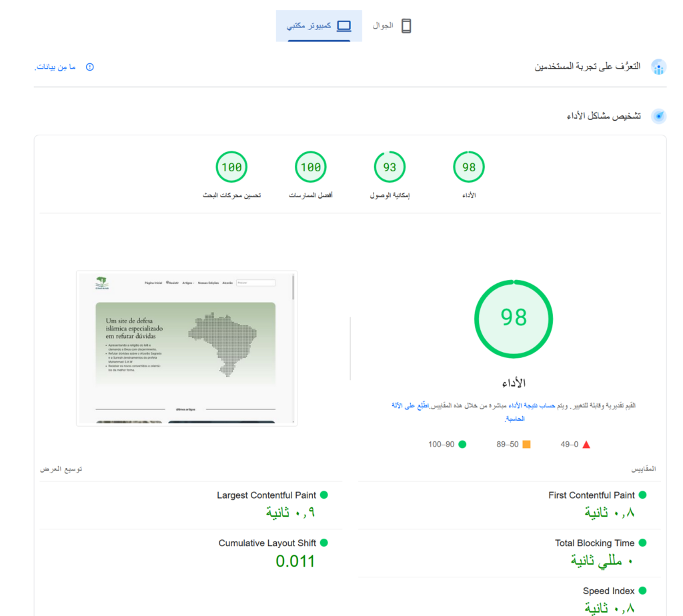Click the 'Total Blocking Time' metric label
Viewport: 683px width, 616px height.
tap(594, 543)
